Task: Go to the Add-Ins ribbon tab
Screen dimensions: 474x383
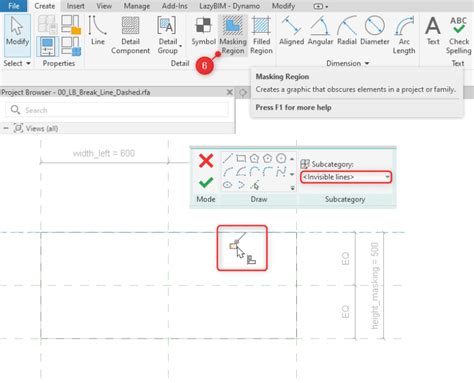Action: tap(175, 6)
